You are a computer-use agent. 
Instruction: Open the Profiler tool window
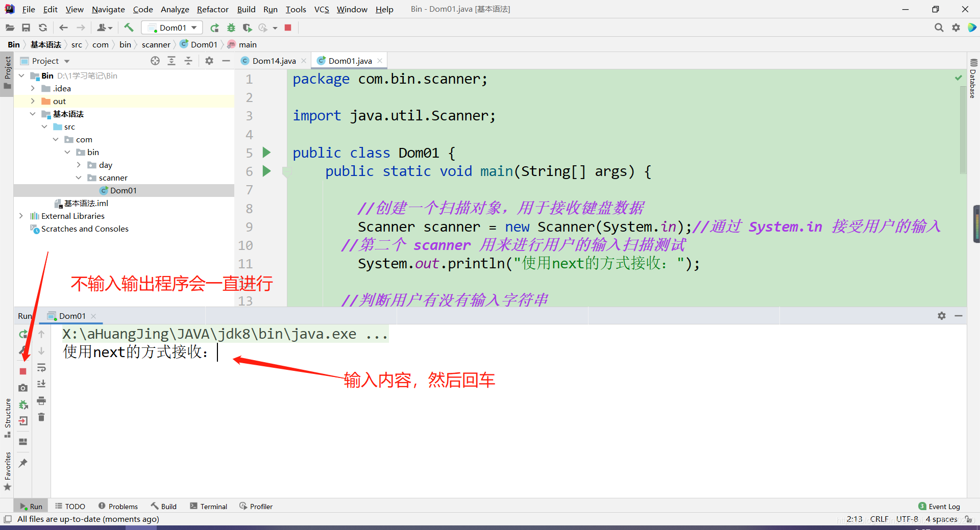[x=256, y=506]
